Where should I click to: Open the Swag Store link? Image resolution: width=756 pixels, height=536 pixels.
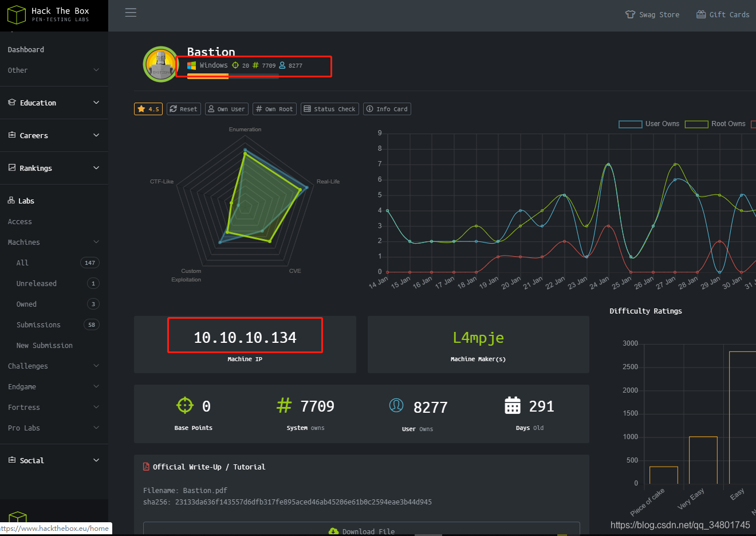[x=652, y=15]
